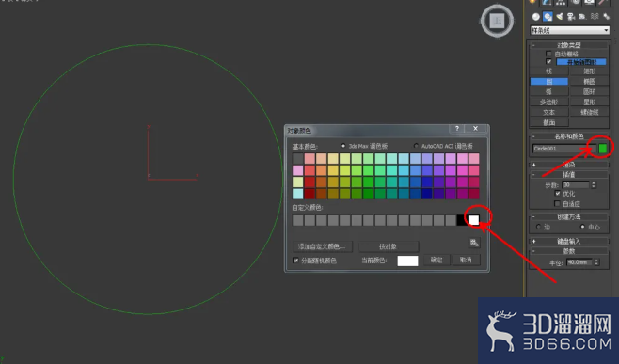Screen dimensions: 619x364
Task: Select the Space Warps category icon
Action: [595, 17]
